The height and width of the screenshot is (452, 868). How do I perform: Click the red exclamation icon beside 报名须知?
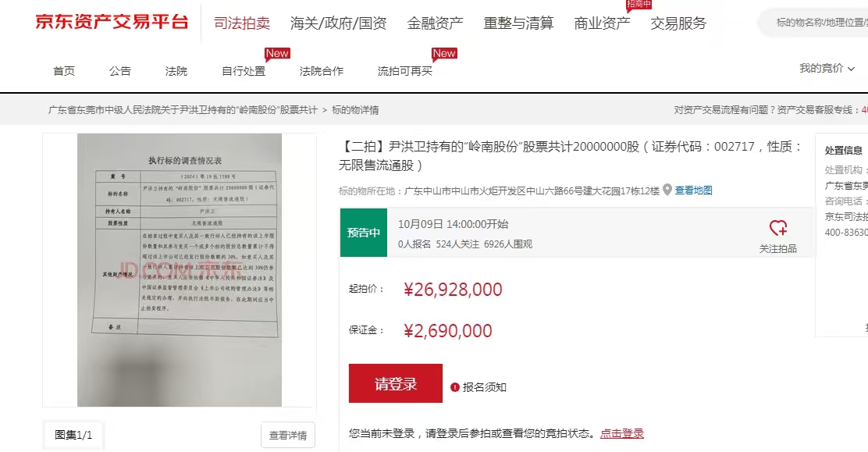coord(454,387)
